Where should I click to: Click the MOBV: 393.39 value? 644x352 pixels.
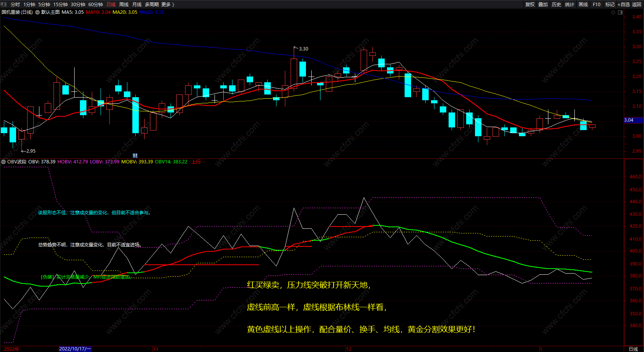tap(137, 162)
